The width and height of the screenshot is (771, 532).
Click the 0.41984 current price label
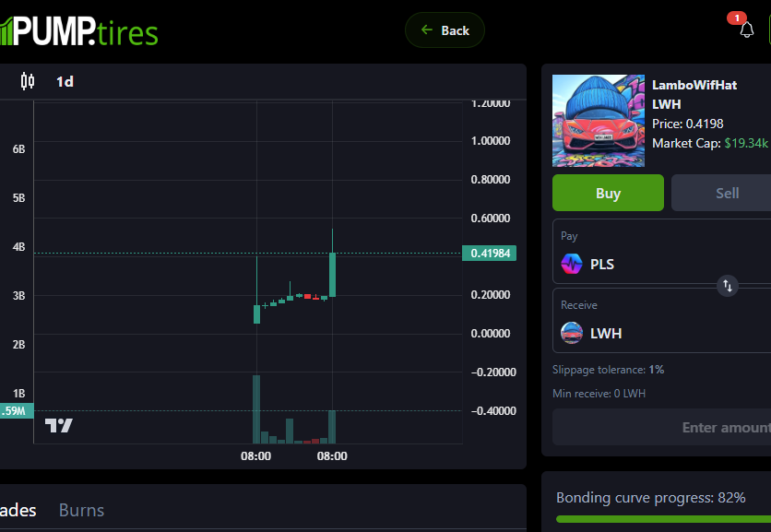point(489,254)
